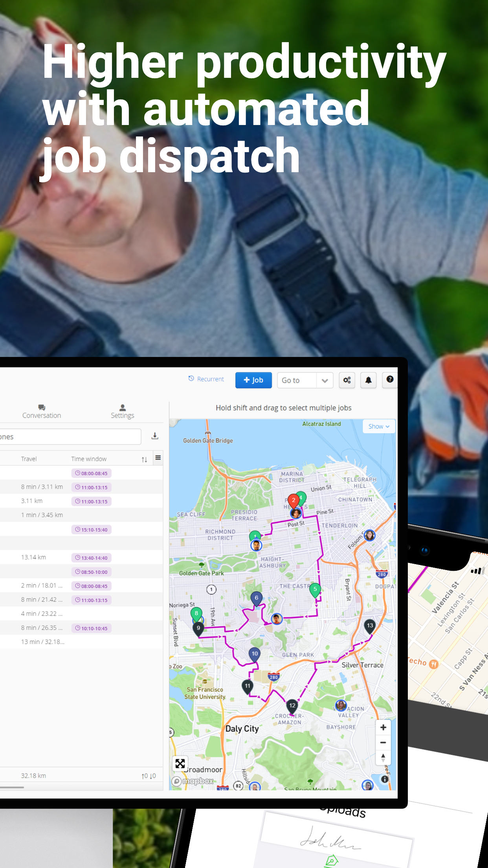
Task: Select red job marker 2 on map
Action: 293,501
